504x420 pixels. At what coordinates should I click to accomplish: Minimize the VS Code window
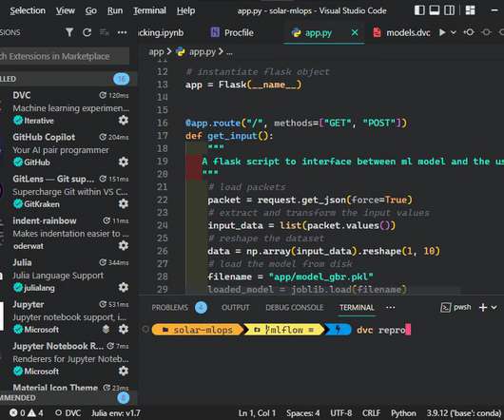coord(494,10)
